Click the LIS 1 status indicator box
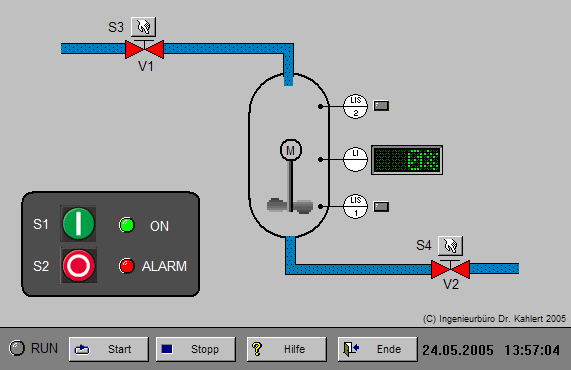The height and width of the screenshot is (370, 571). [x=381, y=206]
